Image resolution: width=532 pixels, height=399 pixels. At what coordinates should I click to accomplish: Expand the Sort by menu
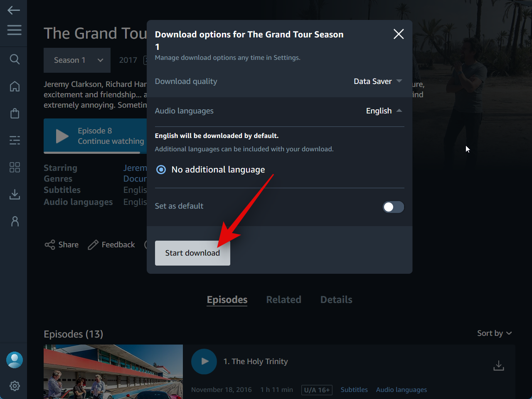click(494, 333)
